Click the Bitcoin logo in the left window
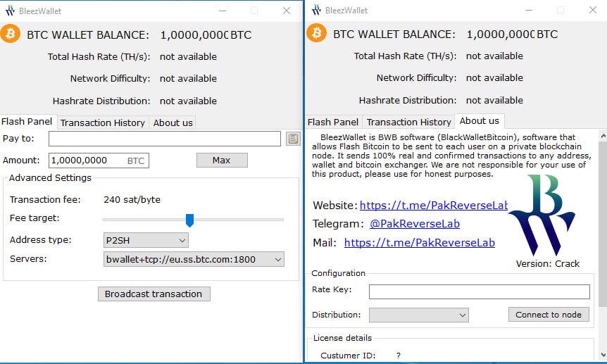The width and height of the screenshot is (607, 364). click(11, 34)
